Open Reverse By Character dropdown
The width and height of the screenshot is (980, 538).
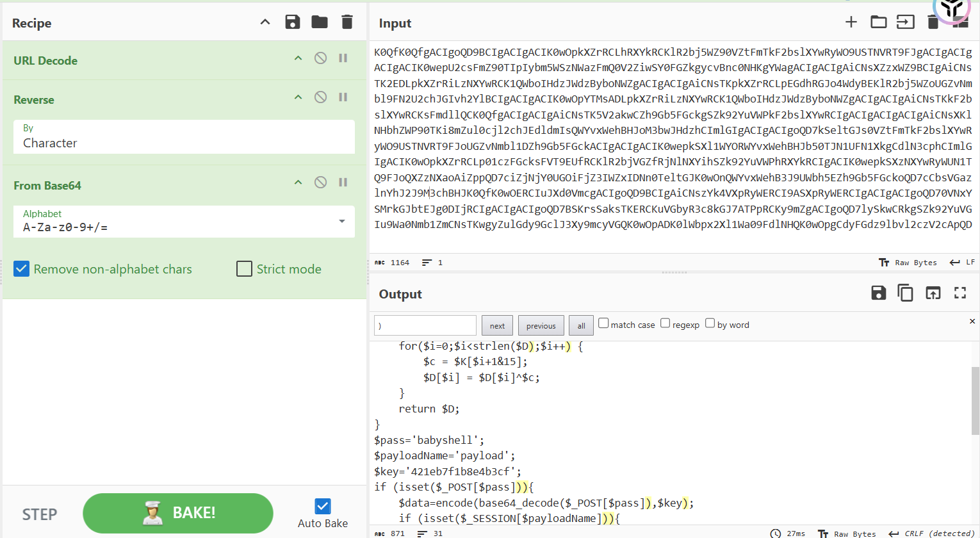click(x=184, y=136)
